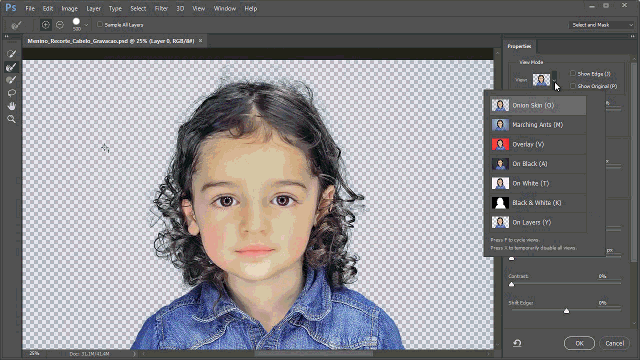Image resolution: width=640 pixels, height=360 pixels.
Task: Expand the status bar info arrow
Action: 134,354
